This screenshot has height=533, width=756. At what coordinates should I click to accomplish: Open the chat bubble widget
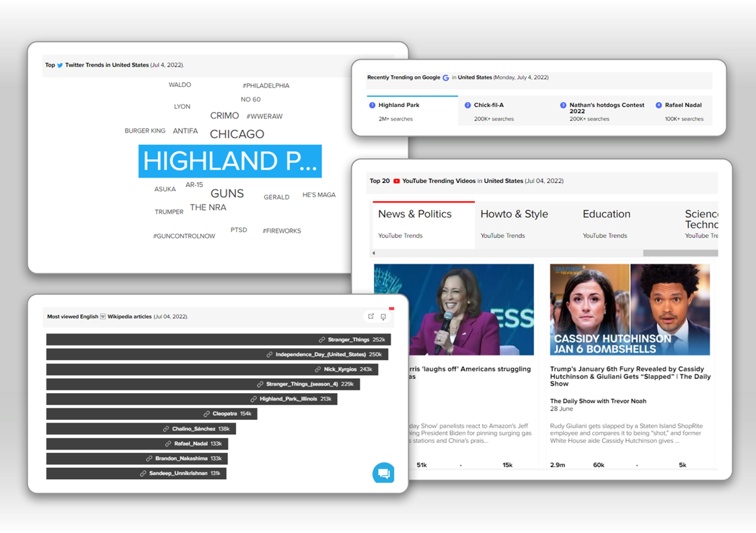tap(383, 472)
